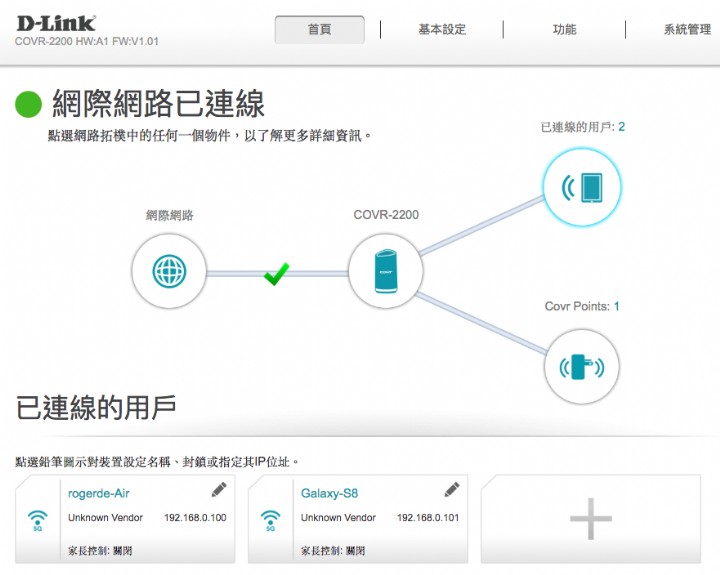Click the rogerde-Air device name link
720x575 pixels.
(98, 493)
